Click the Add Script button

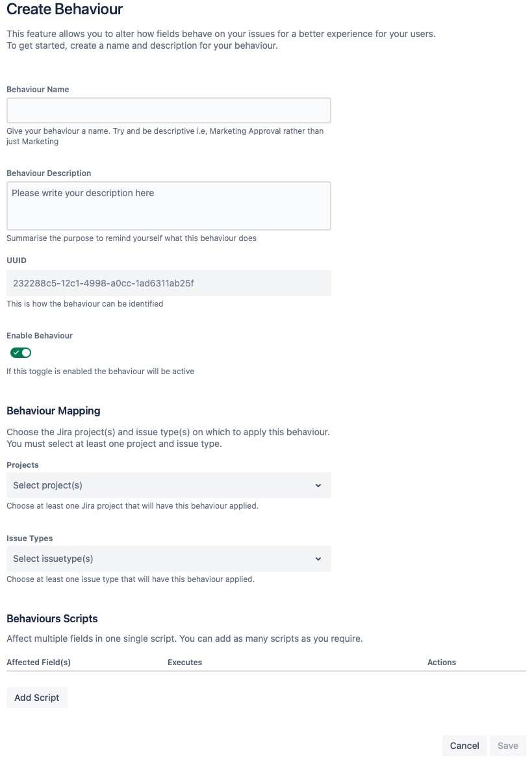tap(37, 698)
